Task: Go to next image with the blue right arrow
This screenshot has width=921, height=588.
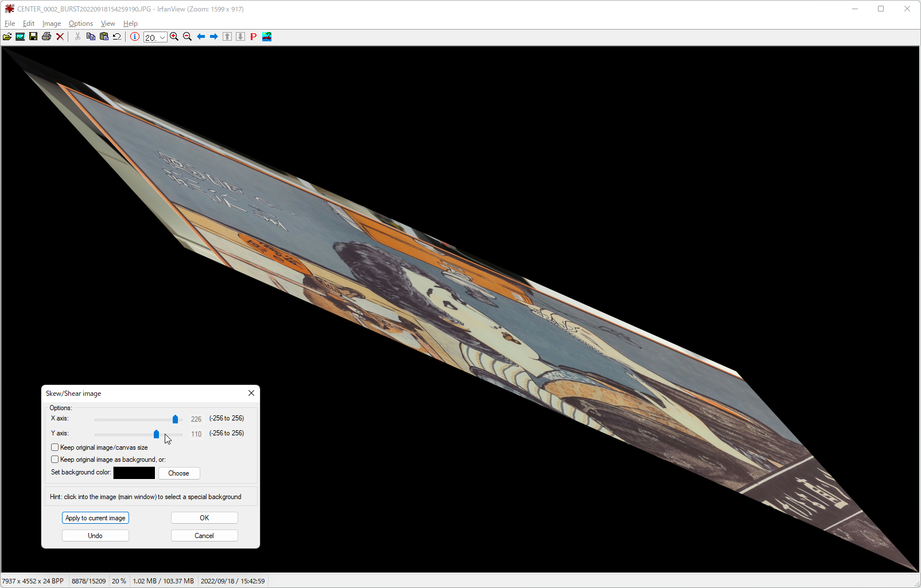Action: (214, 37)
